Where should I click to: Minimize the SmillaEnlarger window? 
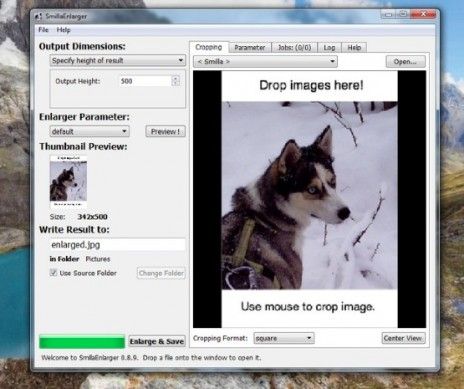[388, 14]
